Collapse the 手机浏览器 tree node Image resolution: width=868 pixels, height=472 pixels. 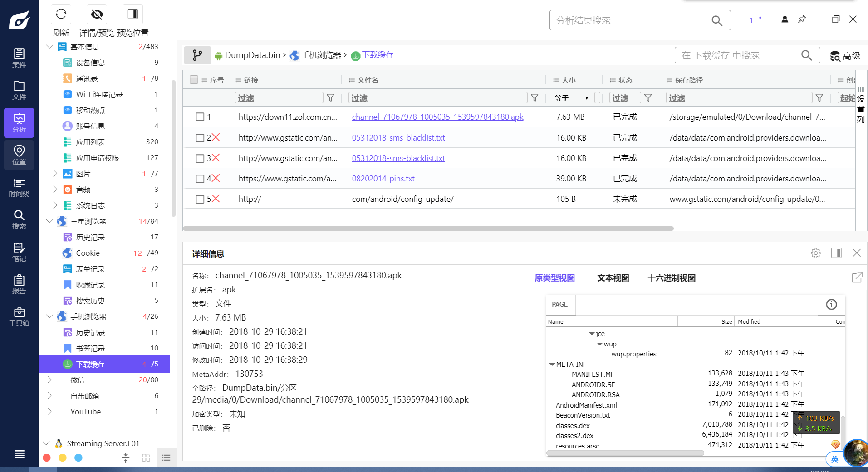pyautogui.click(x=49, y=316)
